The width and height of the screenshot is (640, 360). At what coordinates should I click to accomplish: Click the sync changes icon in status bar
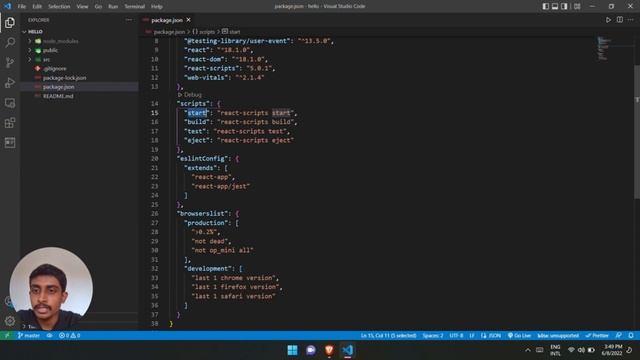point(49,336)
